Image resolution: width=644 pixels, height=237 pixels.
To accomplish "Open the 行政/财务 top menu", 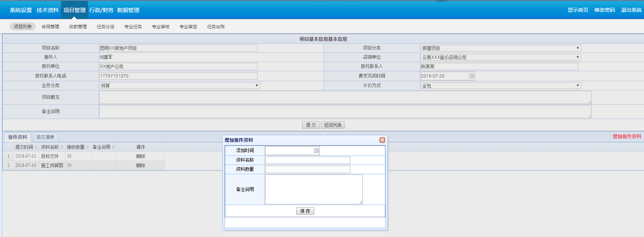I will (101, 10).
